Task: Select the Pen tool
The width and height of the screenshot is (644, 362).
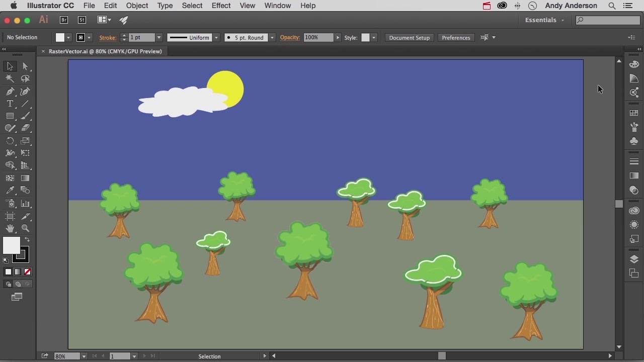Action: click(x=10, y=92)
